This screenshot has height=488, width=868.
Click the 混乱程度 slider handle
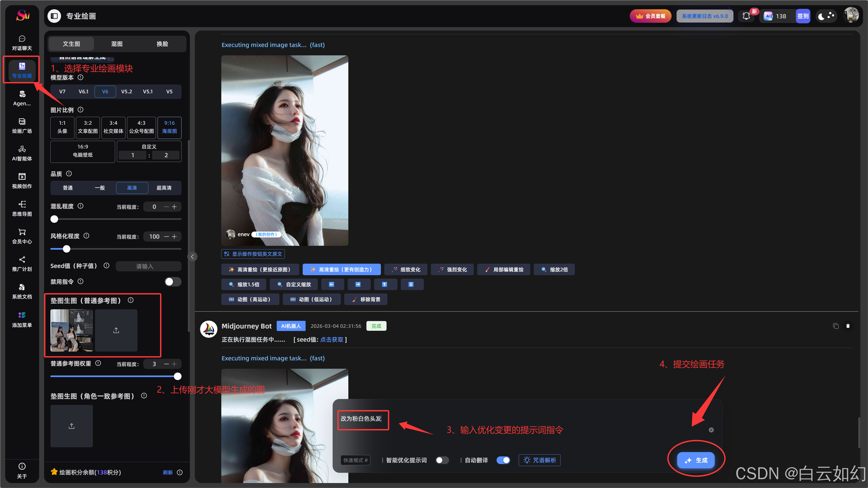[x=54, y=219]
